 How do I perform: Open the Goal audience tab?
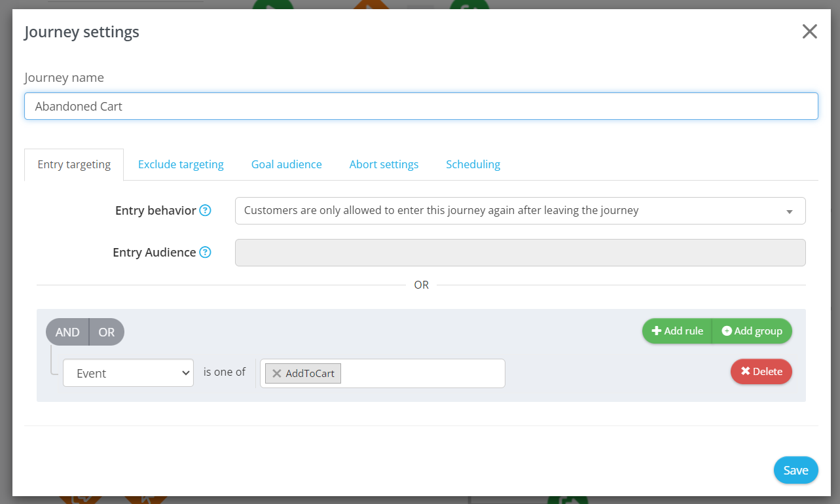tap(287, 164)
